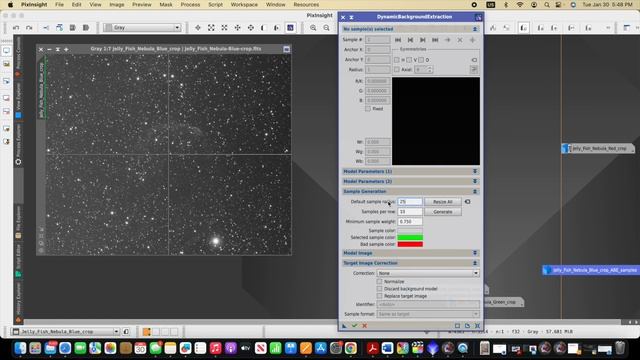Click the Generate button
640x360 pixels.
[x=443, y=212]
